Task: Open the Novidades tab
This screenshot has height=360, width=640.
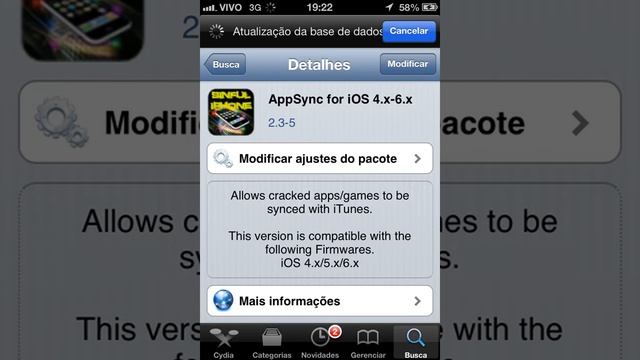Action: pos(320,343)
